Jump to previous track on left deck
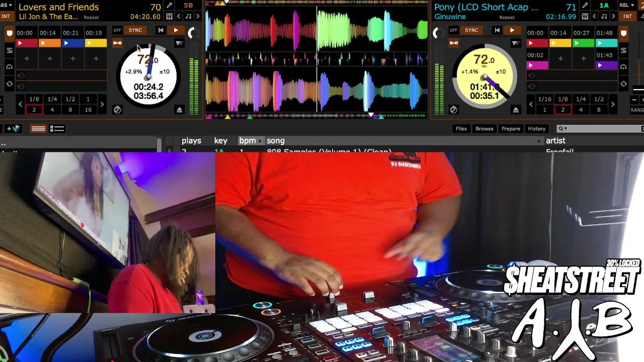This screenshot has width=644, height=362. [x=160, y=30]
